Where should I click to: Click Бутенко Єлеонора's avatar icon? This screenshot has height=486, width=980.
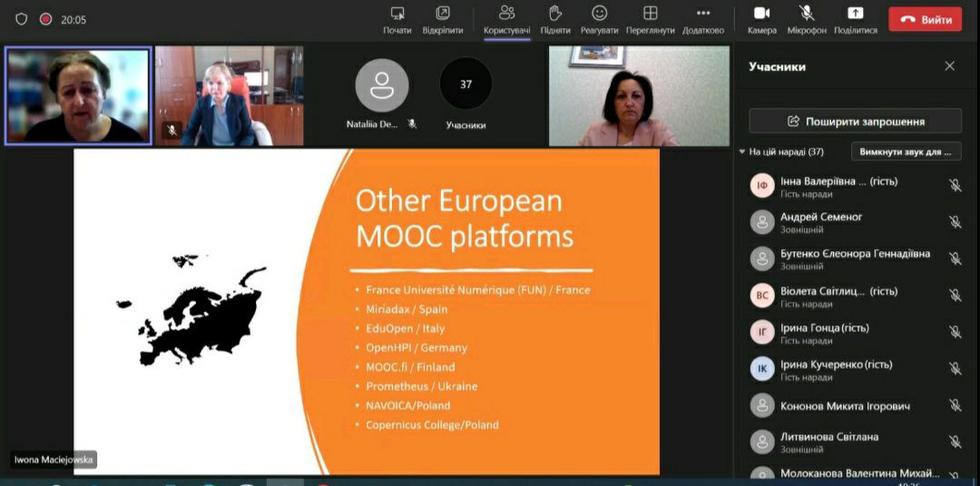tap(762, 258)
